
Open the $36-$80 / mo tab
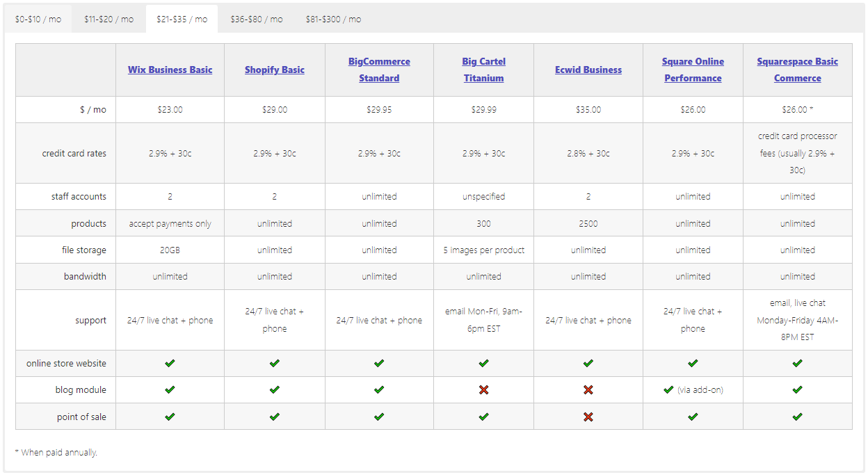(x=256, y=19)
